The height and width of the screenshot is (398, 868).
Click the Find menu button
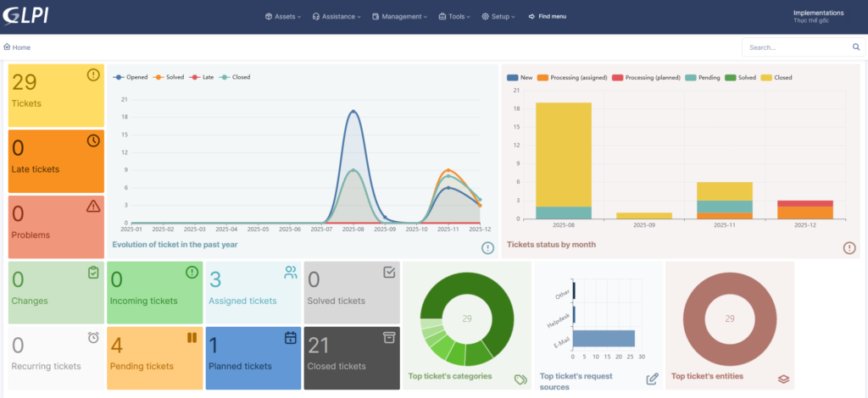547,16
